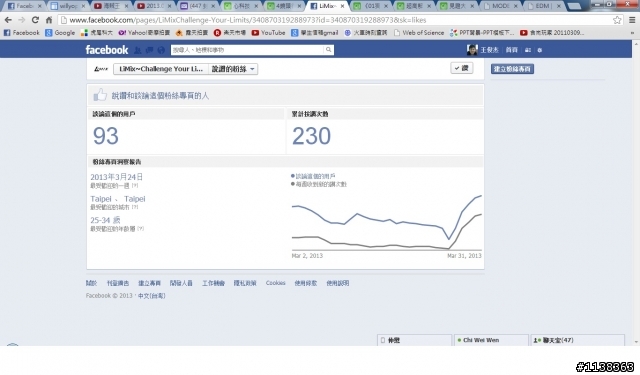This screenshot has height=375, width=640.
Task: Open LiMix~Challenge Your Li... page button
Action: point(161,69)
